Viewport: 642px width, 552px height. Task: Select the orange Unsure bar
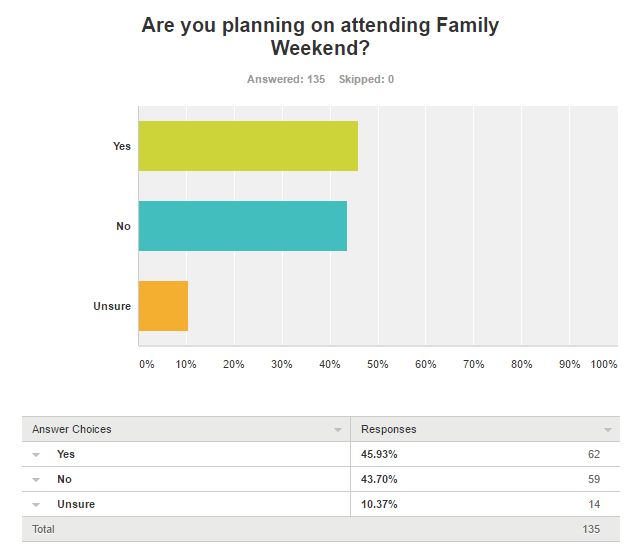(x=163, y=306)
